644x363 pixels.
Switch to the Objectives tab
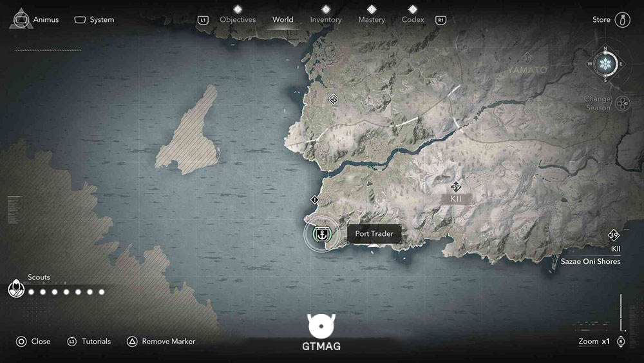(238, 20)
